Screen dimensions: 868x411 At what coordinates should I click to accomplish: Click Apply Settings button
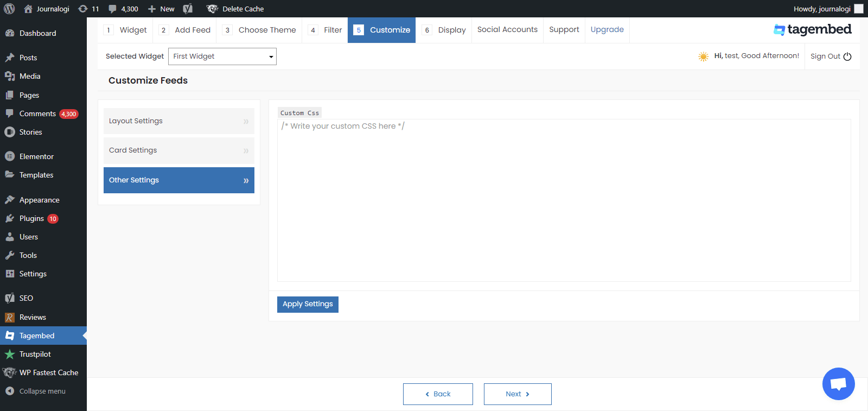[x=308, y=305]
